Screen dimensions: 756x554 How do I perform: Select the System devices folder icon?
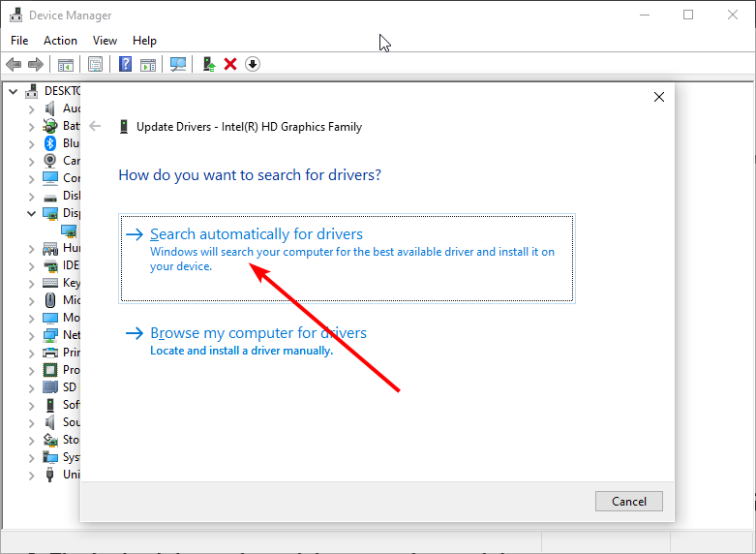[50, 457]
